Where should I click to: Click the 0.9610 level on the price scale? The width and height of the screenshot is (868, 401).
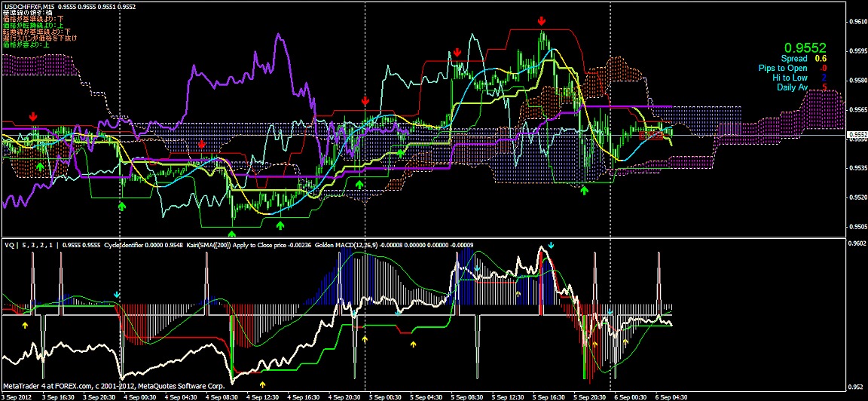(857, 22)
